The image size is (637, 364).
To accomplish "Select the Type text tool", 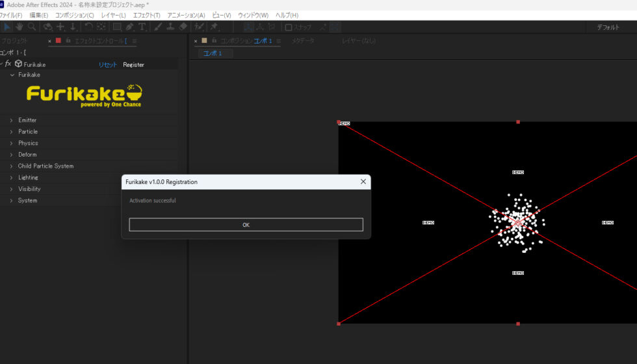I will click(142, 27).
